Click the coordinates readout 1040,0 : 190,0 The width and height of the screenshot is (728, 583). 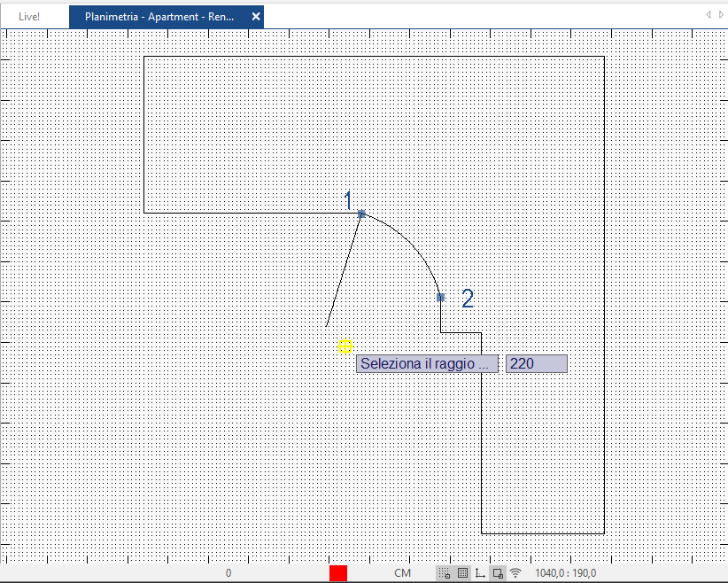pos(566,572)
